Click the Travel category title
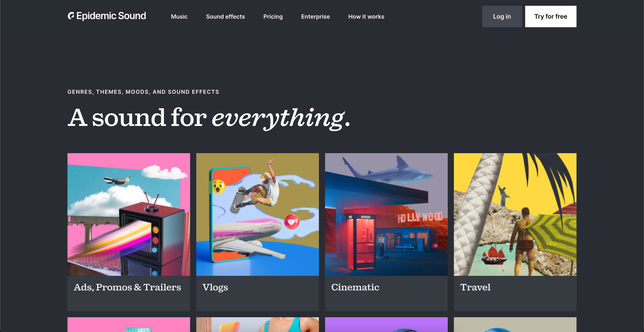The image size is (644, 332). 475,287
